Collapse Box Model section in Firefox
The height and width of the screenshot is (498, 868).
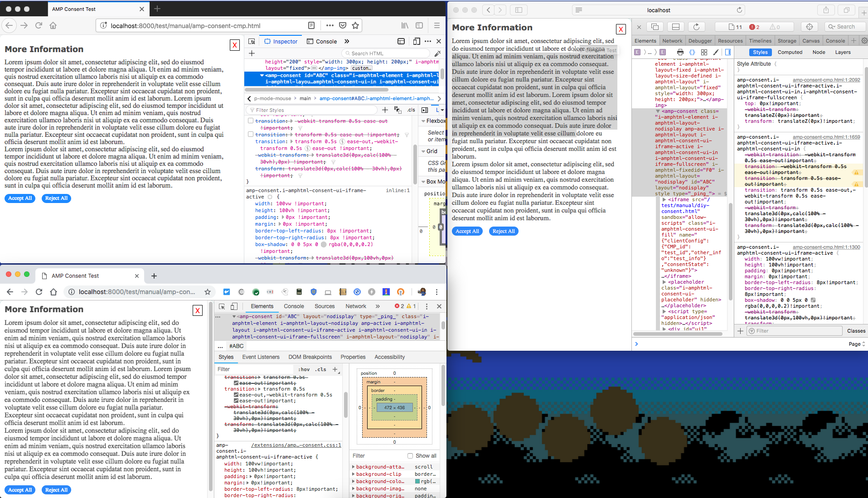coord(423,182)
